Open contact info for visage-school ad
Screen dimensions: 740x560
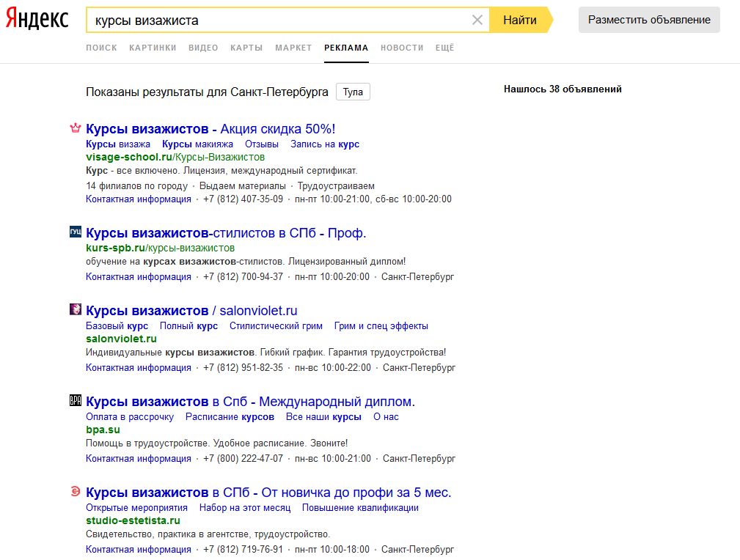coord(139,199)
